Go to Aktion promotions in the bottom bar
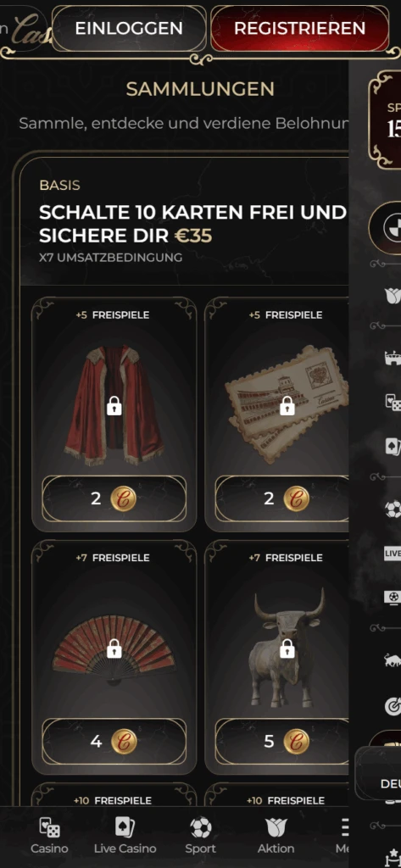 coord(276,836)
